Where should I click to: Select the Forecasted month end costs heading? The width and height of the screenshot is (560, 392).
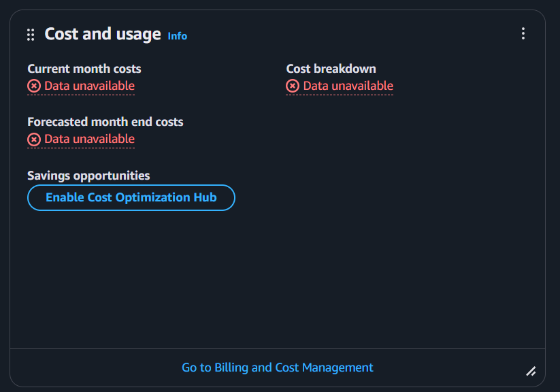105,122
